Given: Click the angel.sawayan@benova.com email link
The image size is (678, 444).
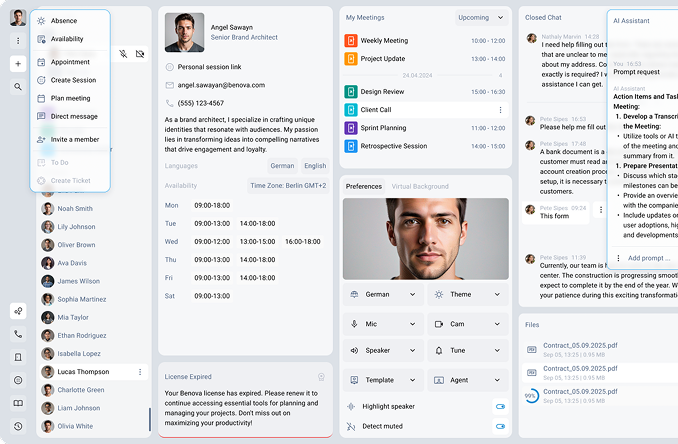Looking at the screenshot, I should click(x=221, y=85).
